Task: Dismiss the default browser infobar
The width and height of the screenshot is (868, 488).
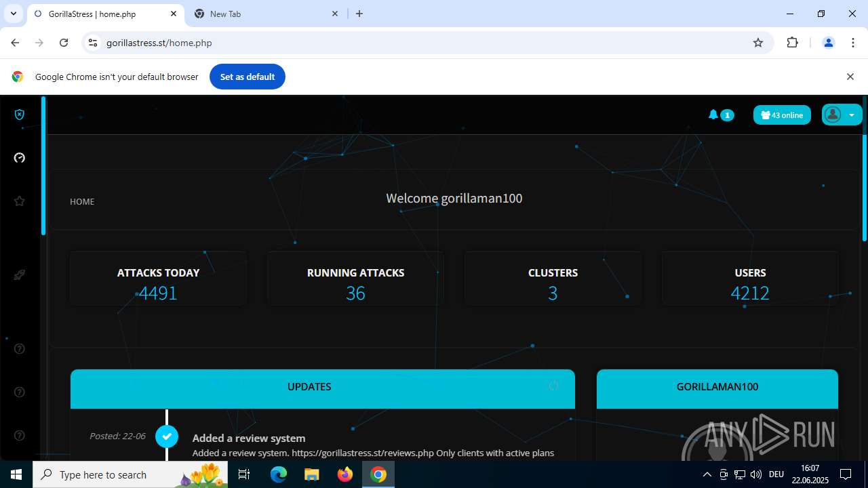Action: [850, 77]
